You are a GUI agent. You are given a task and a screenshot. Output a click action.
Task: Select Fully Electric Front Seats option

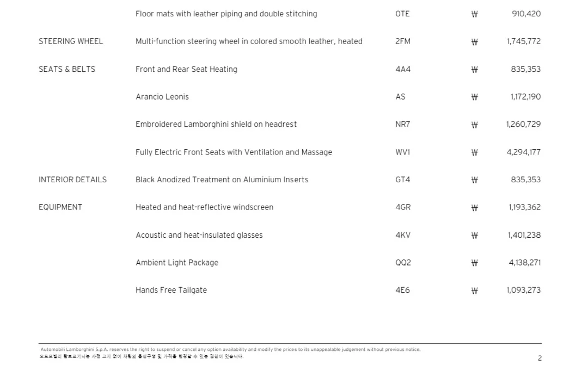pos(234,152)
